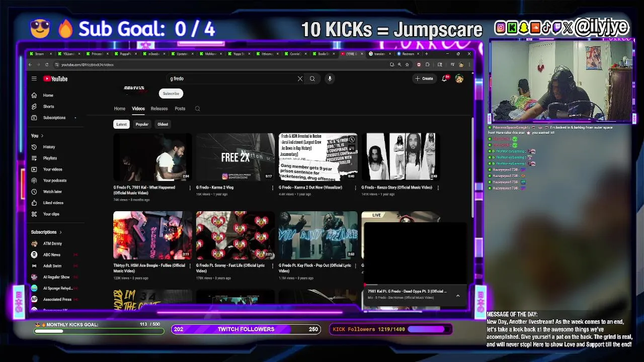Switch to the channel Home tab
The width and height of the screenshot is (644, 362).
pyautogui.click(x=119, y=109)
